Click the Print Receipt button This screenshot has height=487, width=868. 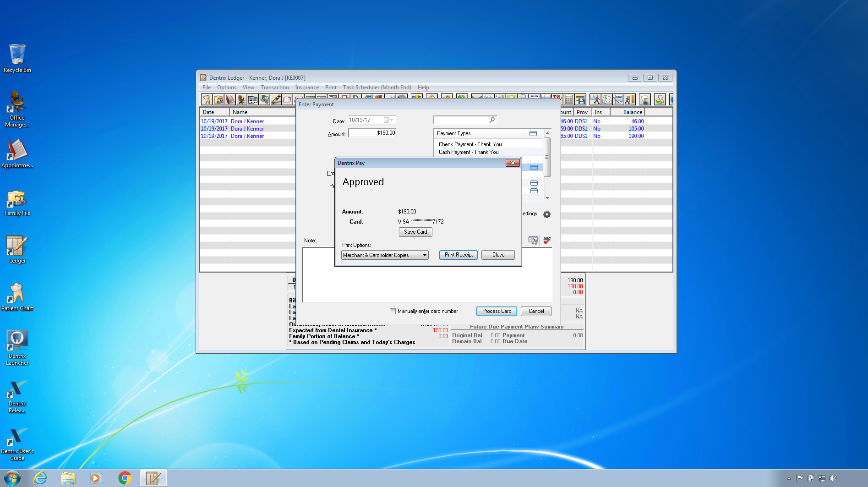pos(459,255)
